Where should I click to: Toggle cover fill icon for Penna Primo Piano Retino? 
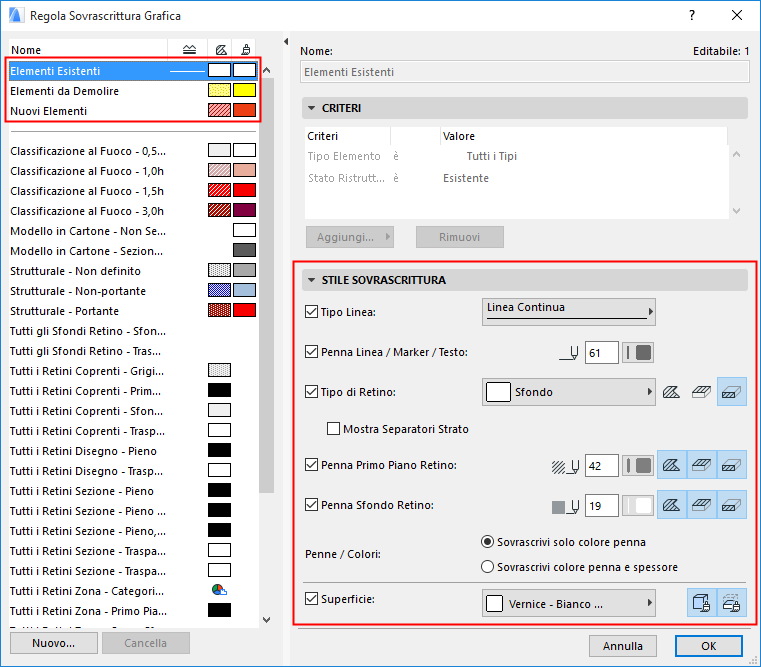click(701, 465)
